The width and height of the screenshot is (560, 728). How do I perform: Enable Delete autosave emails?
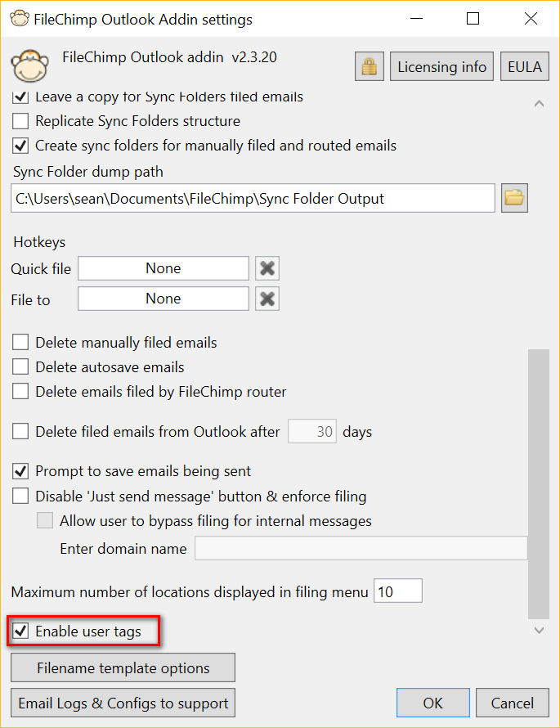20,367
